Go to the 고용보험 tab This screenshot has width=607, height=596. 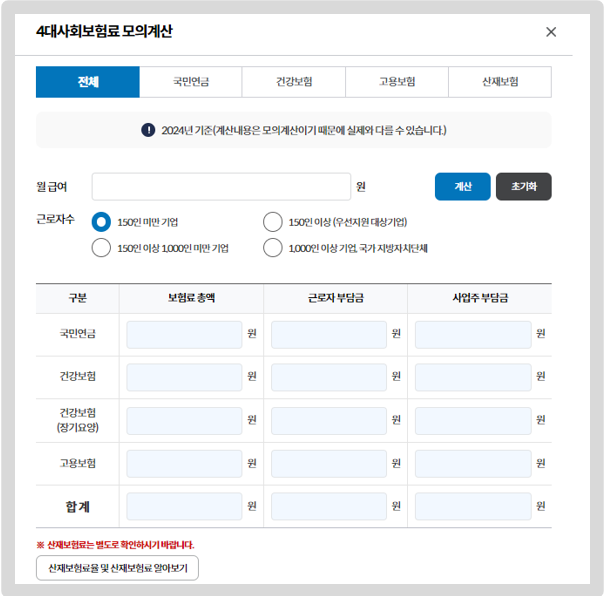(x=397, y=82)
